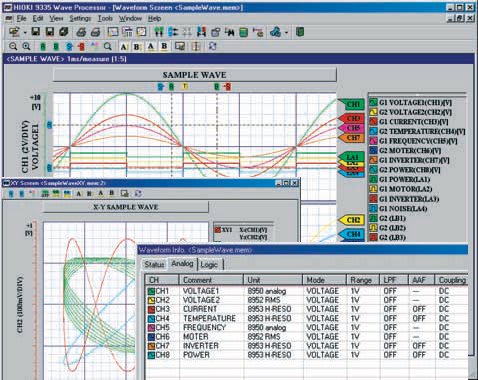Click the first floppy disk save icon
Image resolution: width=478 pixels, height=380 pixels.
coord(35,32)
